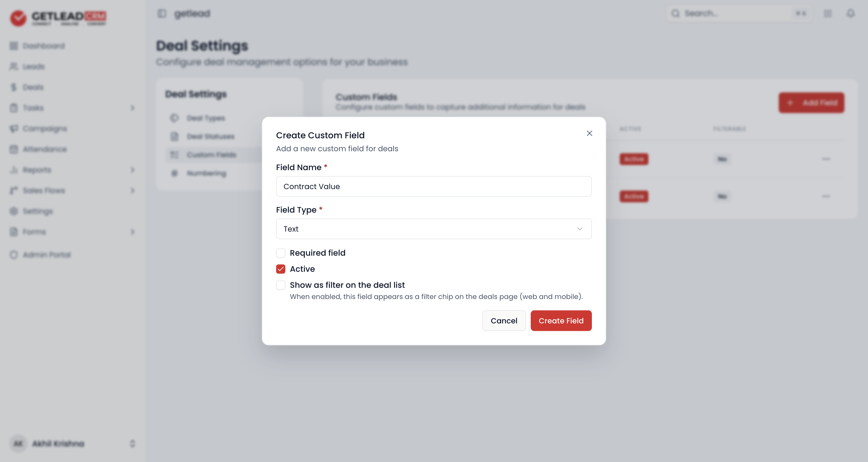
Task: Open the apps grid icon
Action: pos(828,13)
